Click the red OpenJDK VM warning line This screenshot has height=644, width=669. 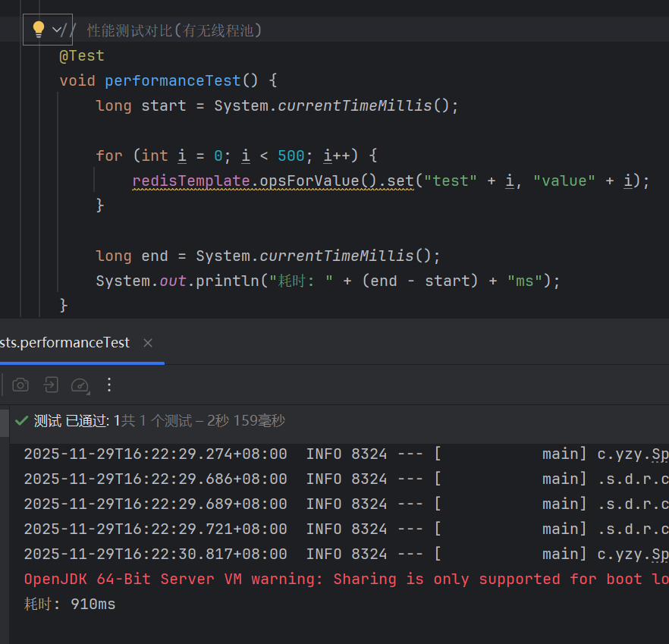346,580
